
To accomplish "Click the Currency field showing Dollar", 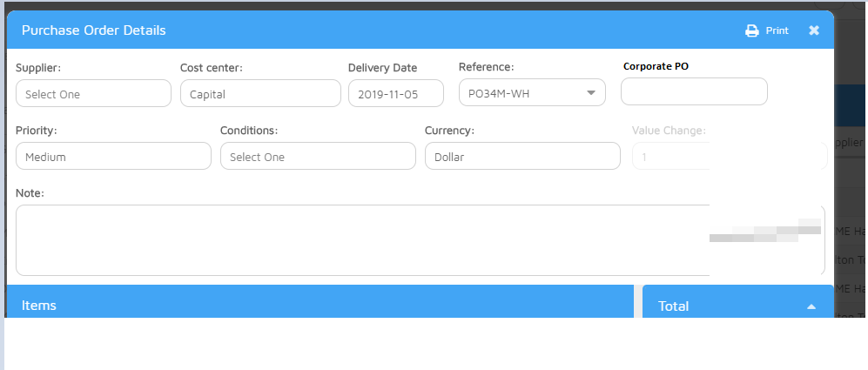I will [x=522, y=157].
